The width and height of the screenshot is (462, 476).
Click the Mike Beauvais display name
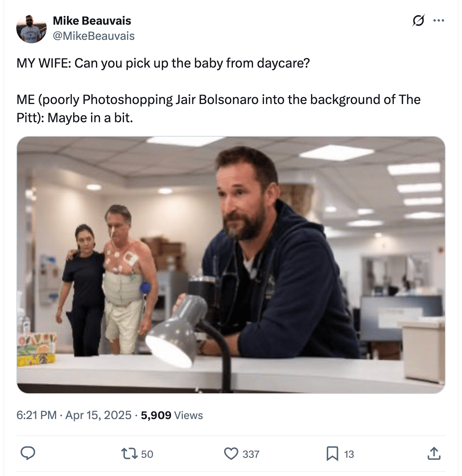(x=92, y=20)
